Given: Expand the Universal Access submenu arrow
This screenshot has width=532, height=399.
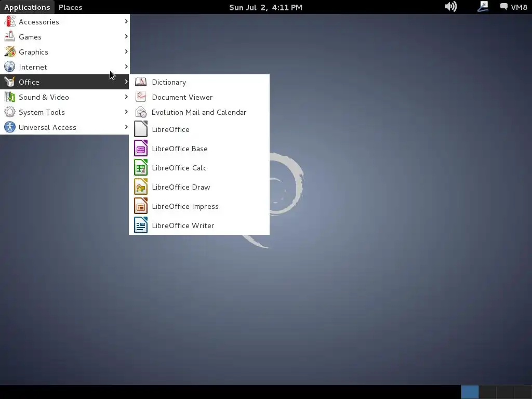Looking at the screenshot, I should tap(126, 127).
